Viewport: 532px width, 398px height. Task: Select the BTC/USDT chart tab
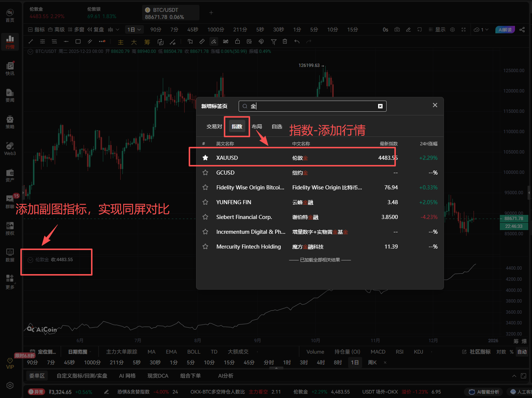pos(171,13)
